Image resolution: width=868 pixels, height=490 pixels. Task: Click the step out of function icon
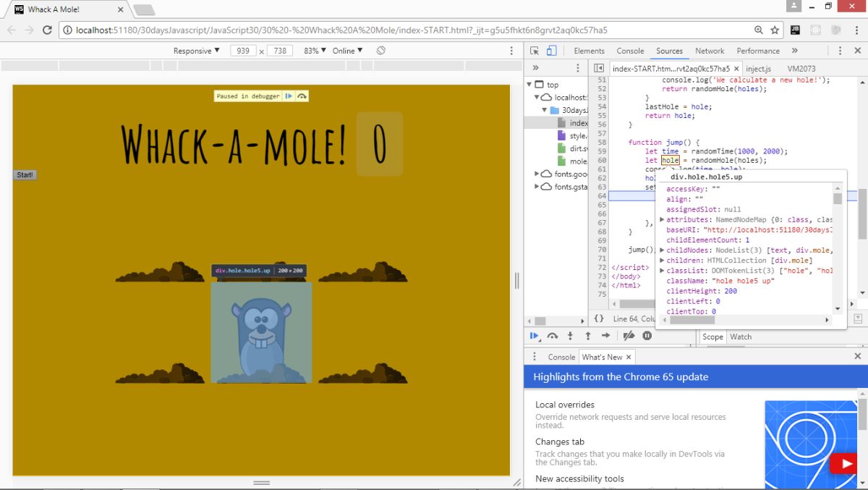(588, 336)
